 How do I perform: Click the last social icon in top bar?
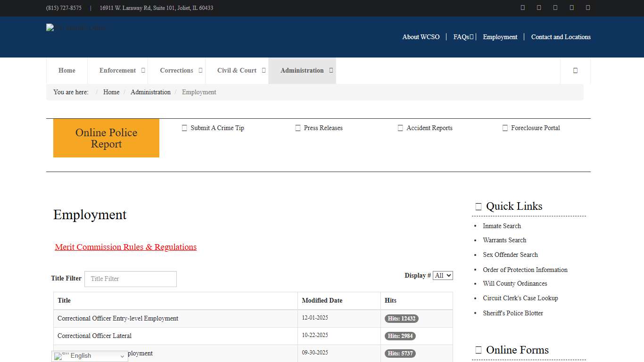click(588, 8)
